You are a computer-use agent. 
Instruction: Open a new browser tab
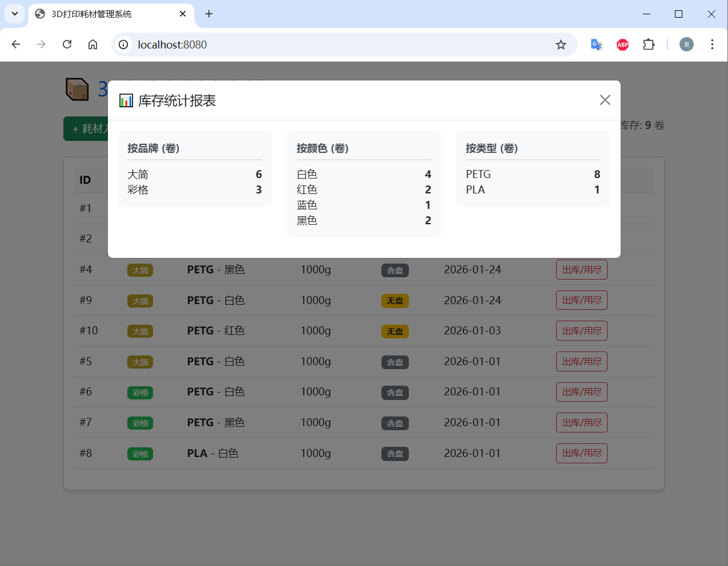click(x=209, y=14)
